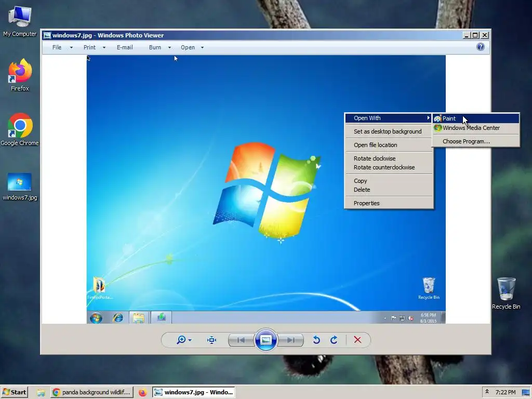Click the folder quick launch icon
This screenshot has height=399, width=532.
click(41, 393)
